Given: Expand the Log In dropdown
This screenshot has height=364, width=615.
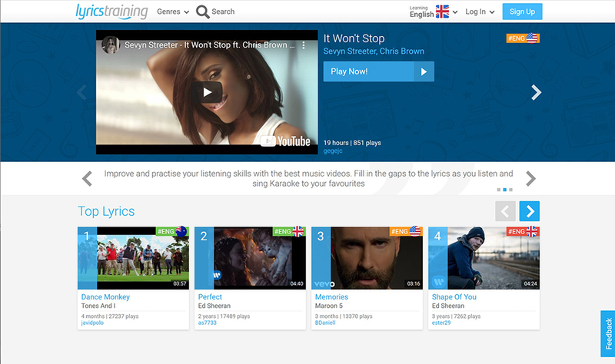Looking at the screenshot, I should point(480,12).
